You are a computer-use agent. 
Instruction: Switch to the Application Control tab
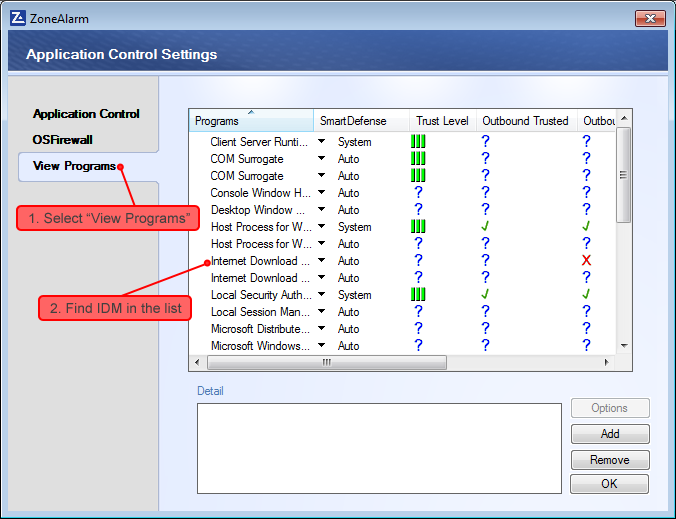tap(86, 114)
